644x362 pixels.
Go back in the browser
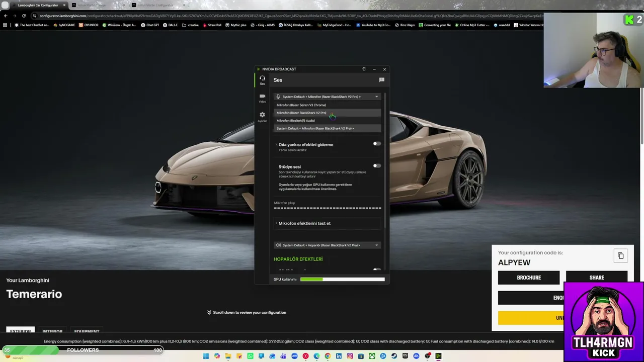click(x=6, y=16)
